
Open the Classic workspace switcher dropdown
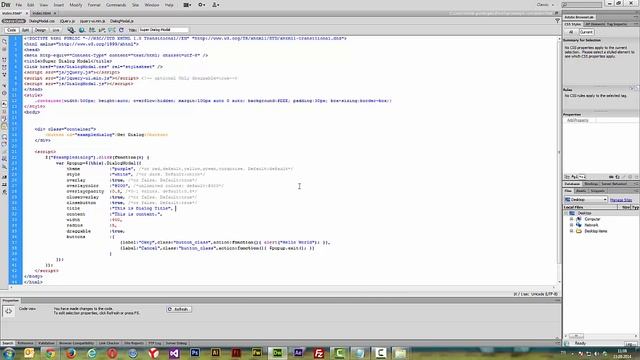click(545, 5)
